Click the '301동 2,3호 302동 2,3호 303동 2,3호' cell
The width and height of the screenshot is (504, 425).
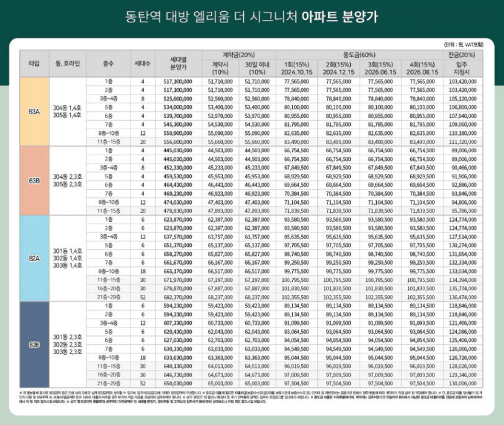coord(68,345)
